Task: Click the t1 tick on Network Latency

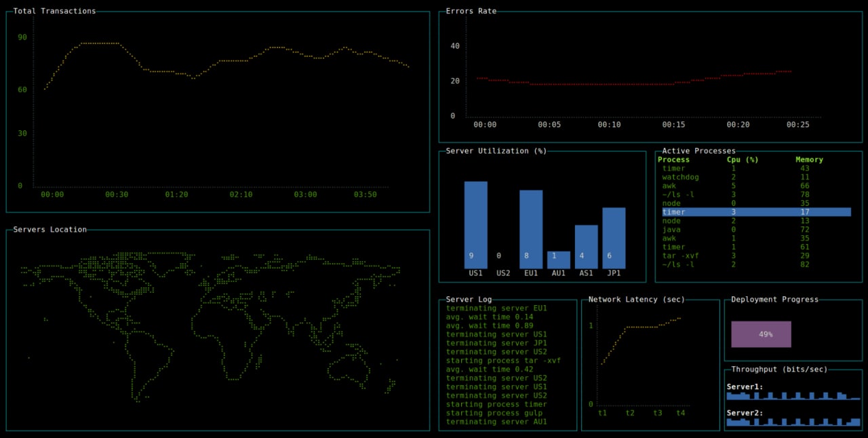Action: [602, 413]
